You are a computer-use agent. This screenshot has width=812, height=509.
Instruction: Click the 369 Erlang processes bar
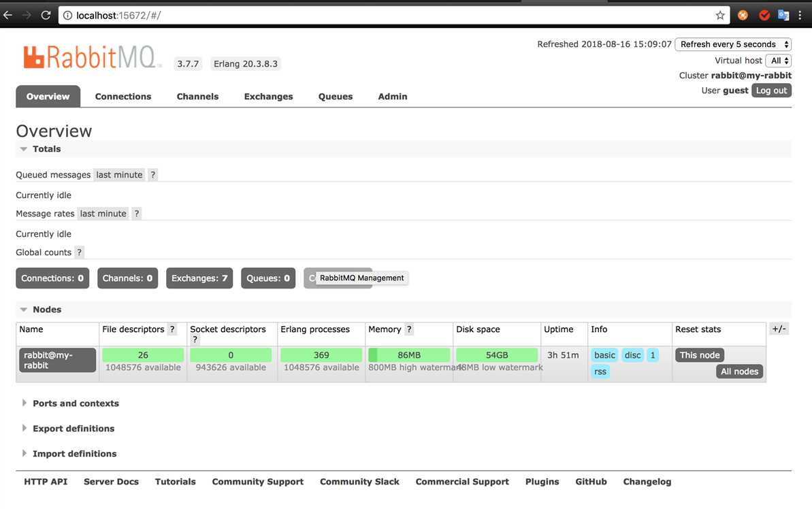321,355
